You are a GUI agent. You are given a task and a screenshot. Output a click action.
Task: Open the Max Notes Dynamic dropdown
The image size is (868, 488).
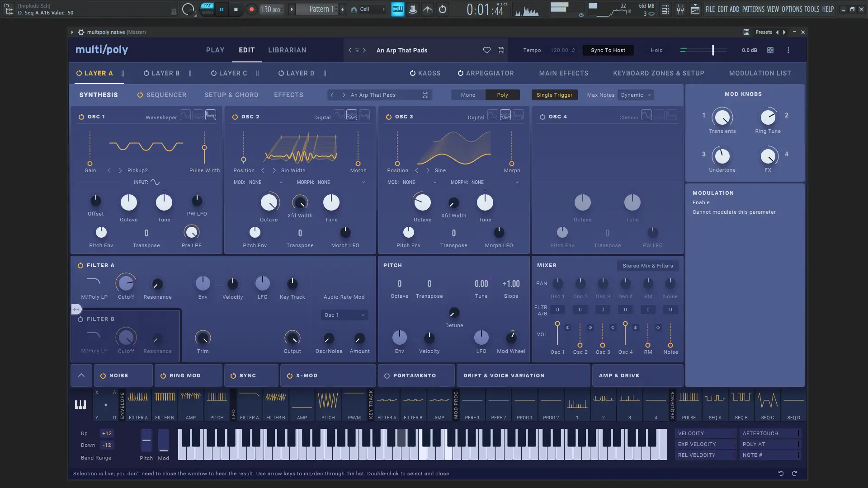(636, 95)
